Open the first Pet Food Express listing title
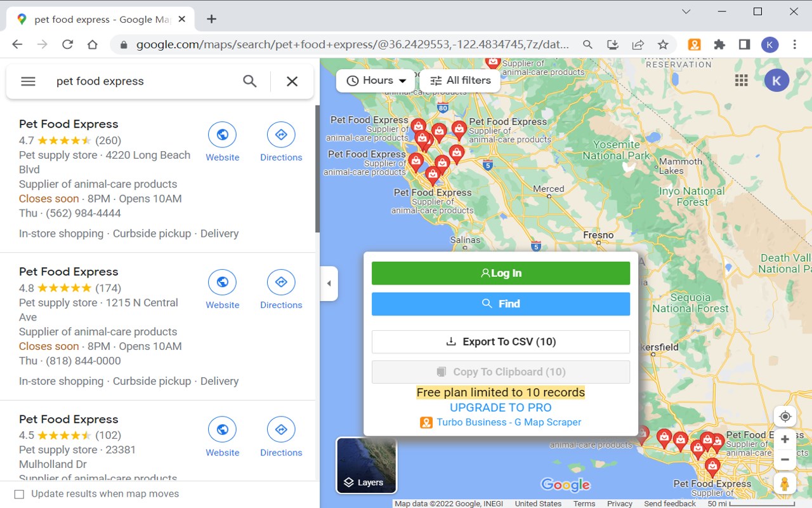812x508 pixels. pos(69,124)
